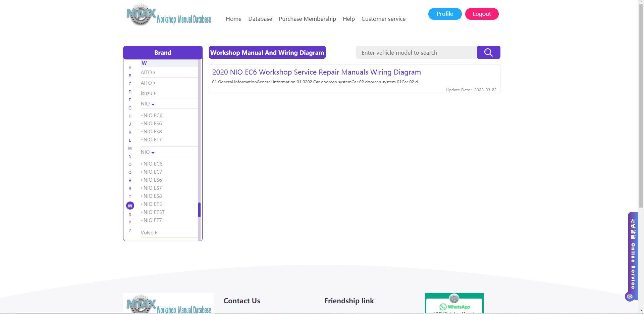Jump to brand letter M
Viewport: 644px width, 314px height.
click(130, 148)
